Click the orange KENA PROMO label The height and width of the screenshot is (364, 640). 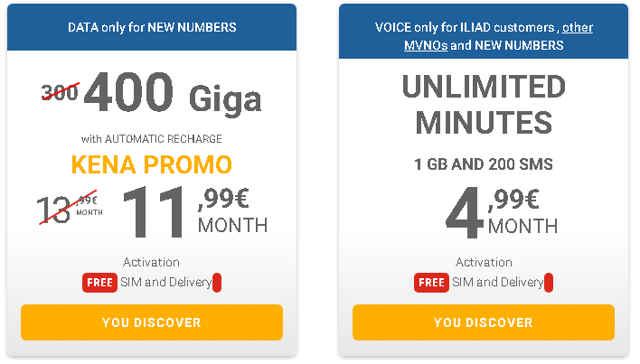click(152, 164)
